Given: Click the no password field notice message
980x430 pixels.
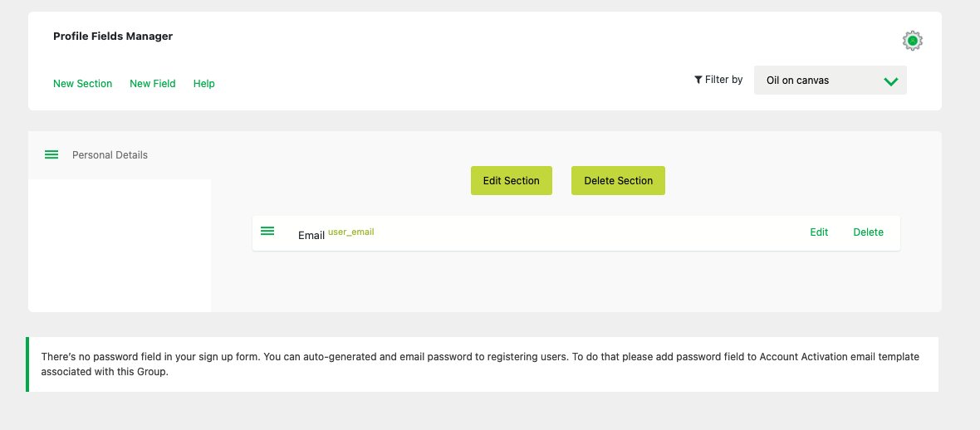Looking at the screenshot, I should [x=482, y=364].
